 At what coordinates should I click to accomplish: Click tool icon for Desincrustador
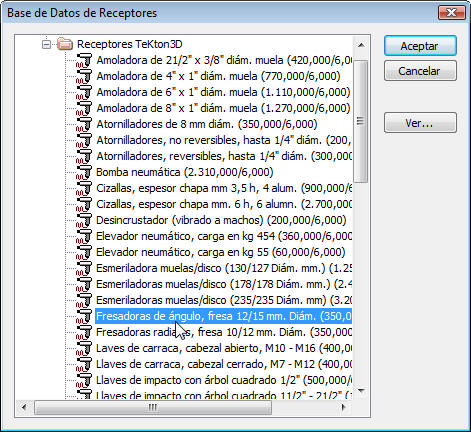click(84, 220)
